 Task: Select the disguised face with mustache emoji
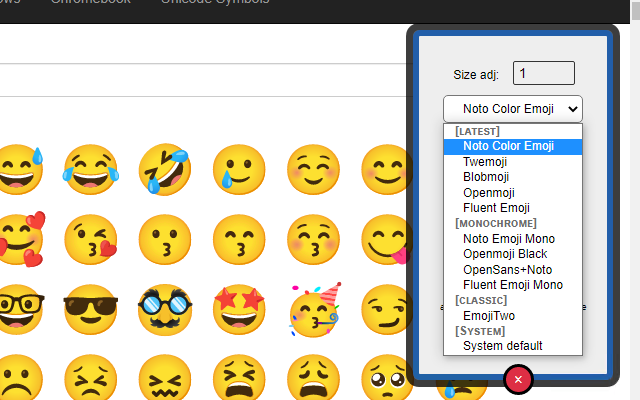click(164, 310)
